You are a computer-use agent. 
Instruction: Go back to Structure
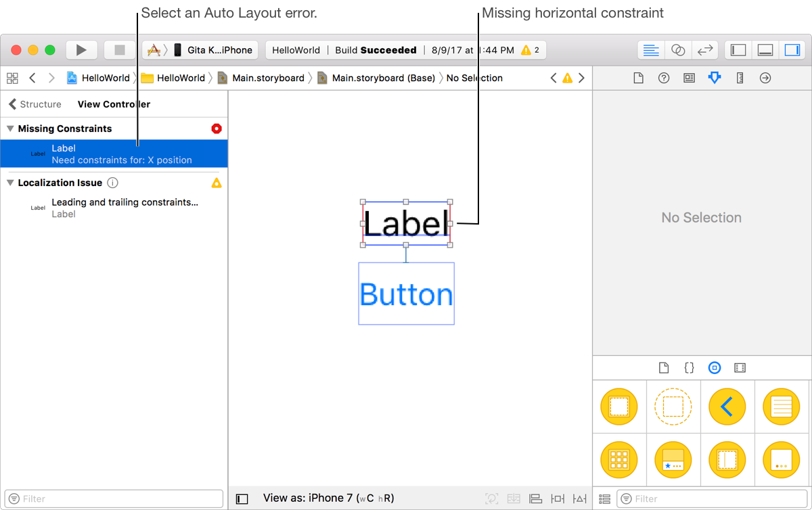pos(35,104)
